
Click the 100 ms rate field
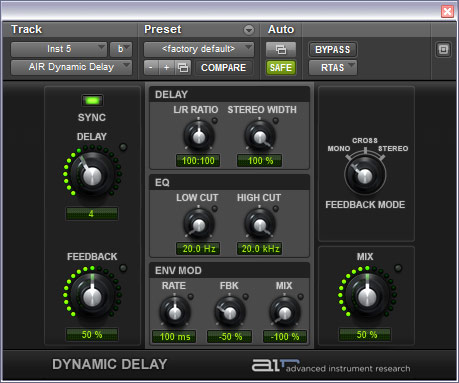tap(174, 337)
